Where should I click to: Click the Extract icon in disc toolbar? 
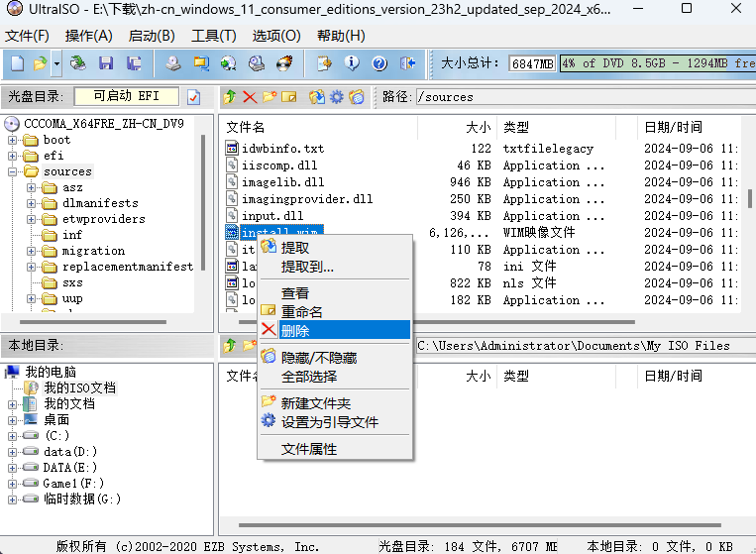(x=317, y=97)
